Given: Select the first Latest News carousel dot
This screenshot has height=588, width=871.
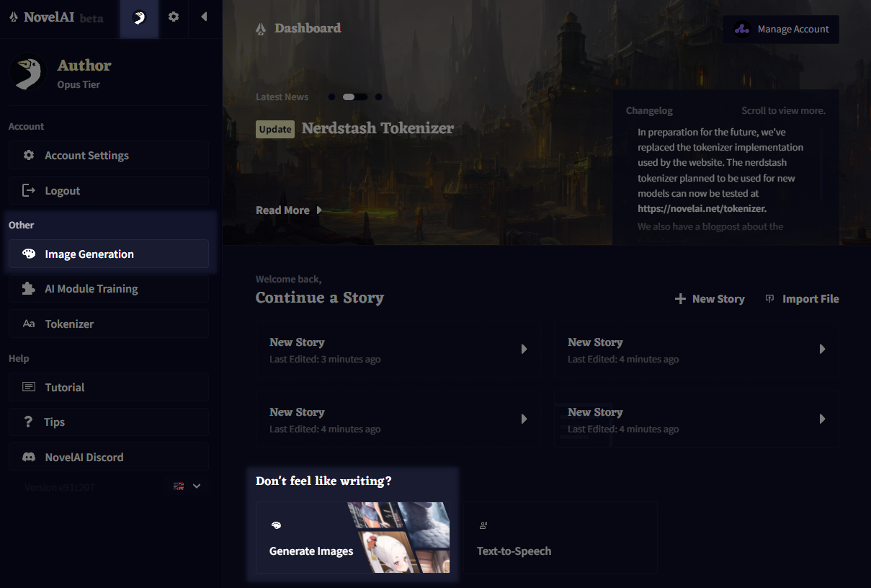Looking at the screenshot, I should click(331, 97).
